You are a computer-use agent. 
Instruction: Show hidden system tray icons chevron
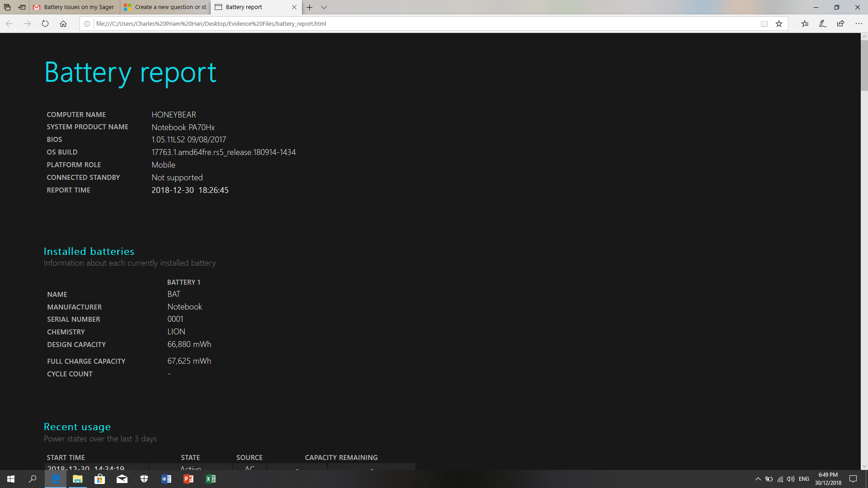click(x=758, y=479)
